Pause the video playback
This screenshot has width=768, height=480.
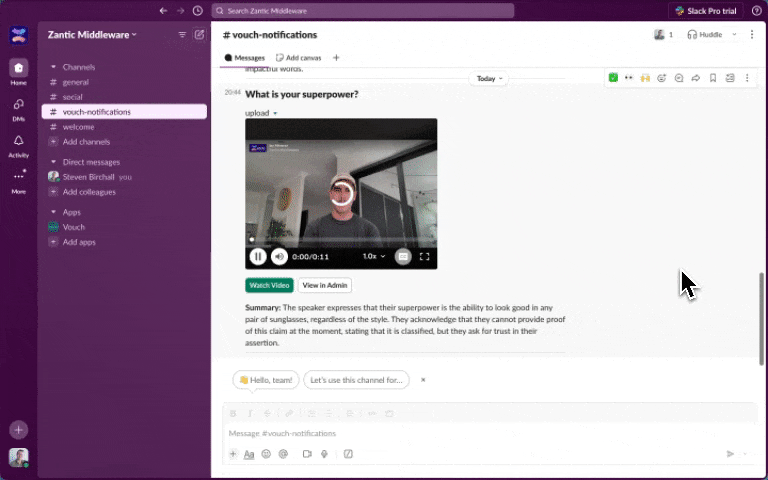pos(258,257)
